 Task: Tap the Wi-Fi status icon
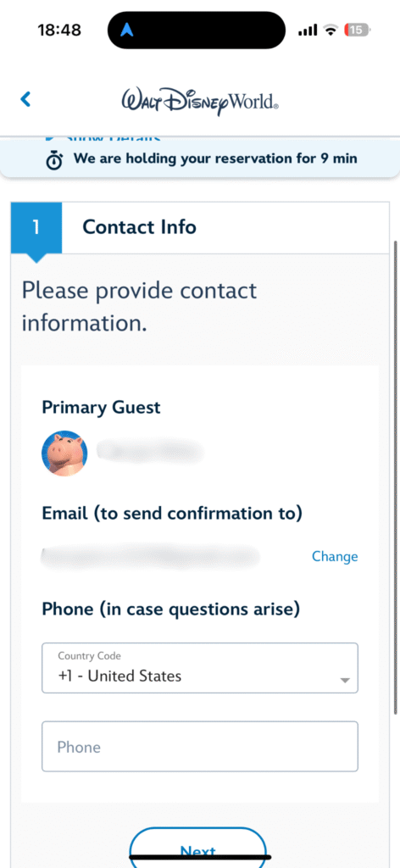331,30
